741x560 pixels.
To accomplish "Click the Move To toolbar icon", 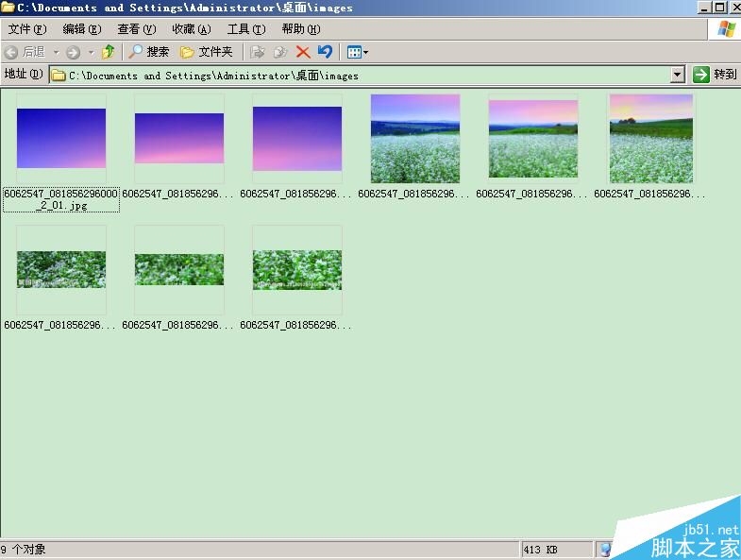I will click(258, 52).
